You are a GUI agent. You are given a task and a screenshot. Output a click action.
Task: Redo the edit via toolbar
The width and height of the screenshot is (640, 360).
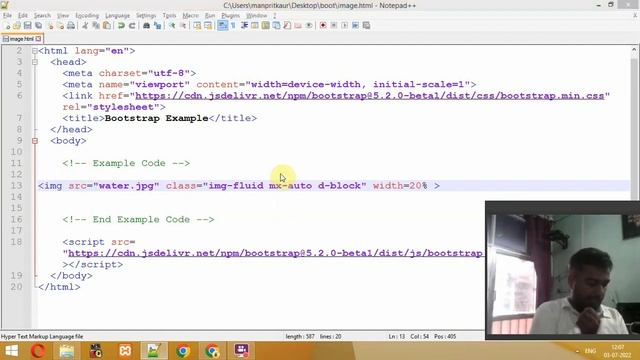tap(132, 26)
